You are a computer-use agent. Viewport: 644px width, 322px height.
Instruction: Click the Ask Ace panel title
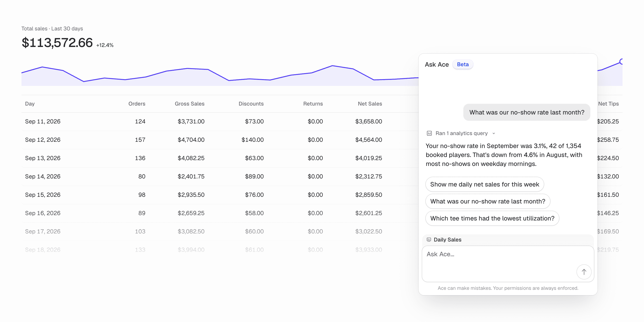[x=437, y=64]
